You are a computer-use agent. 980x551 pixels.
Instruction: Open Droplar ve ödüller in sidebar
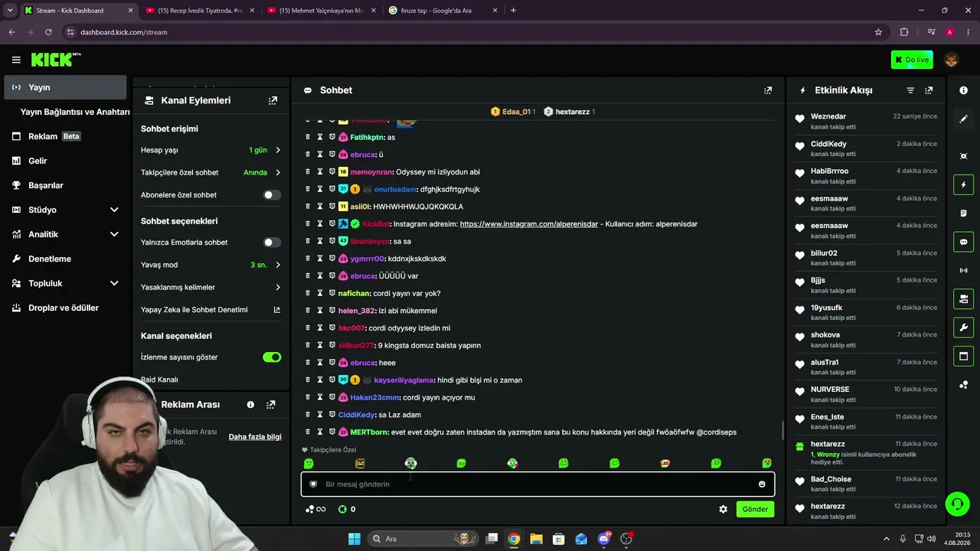[x=64, y=308]
